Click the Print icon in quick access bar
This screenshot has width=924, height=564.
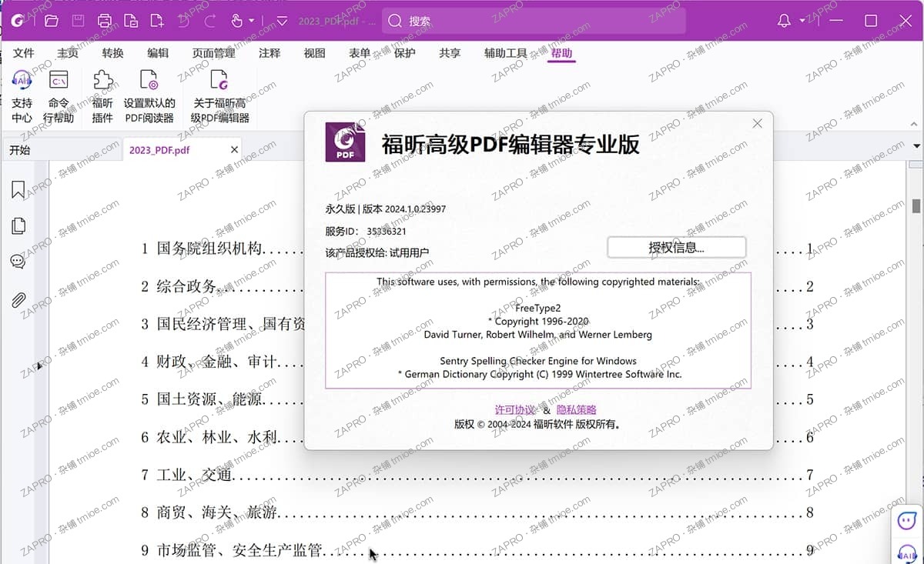tap(105, 21)
